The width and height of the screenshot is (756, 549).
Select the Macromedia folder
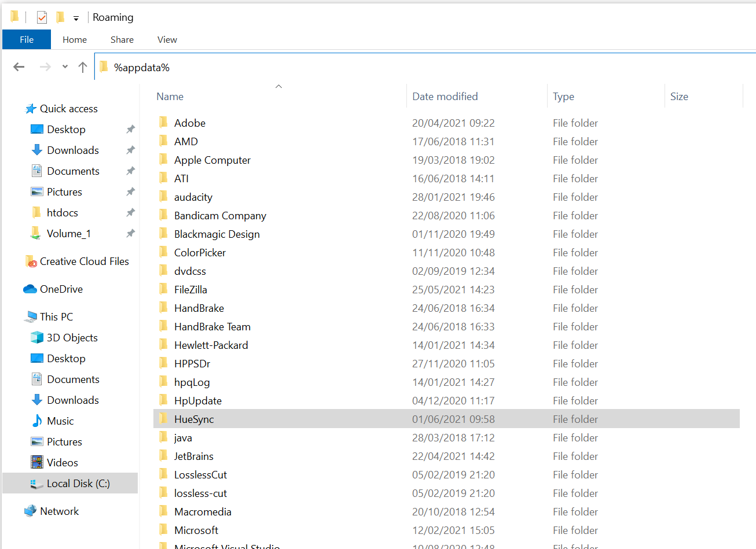click(x=203, y=511)
